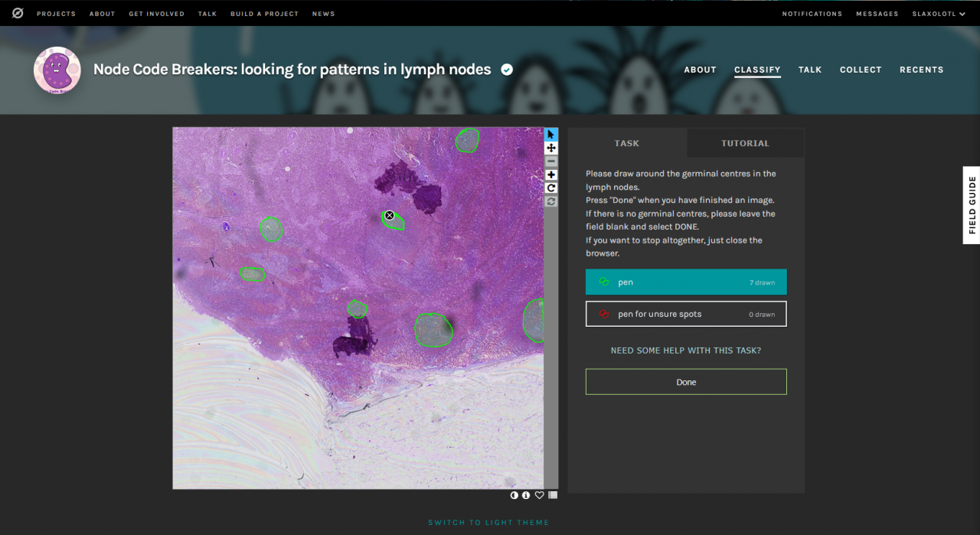Image resolution: width=980 pixels, height=535 pixels.
Task: Open the project Collect page
Action: click(861, 70)
